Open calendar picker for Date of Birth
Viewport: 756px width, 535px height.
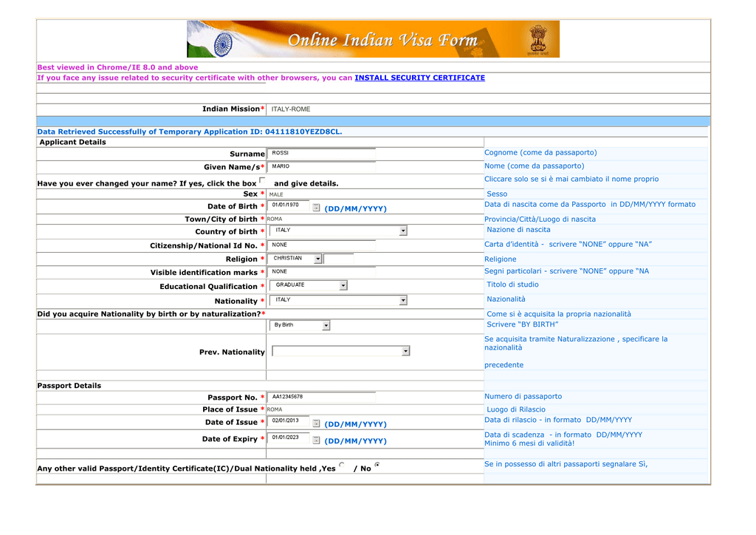[316, 208]
